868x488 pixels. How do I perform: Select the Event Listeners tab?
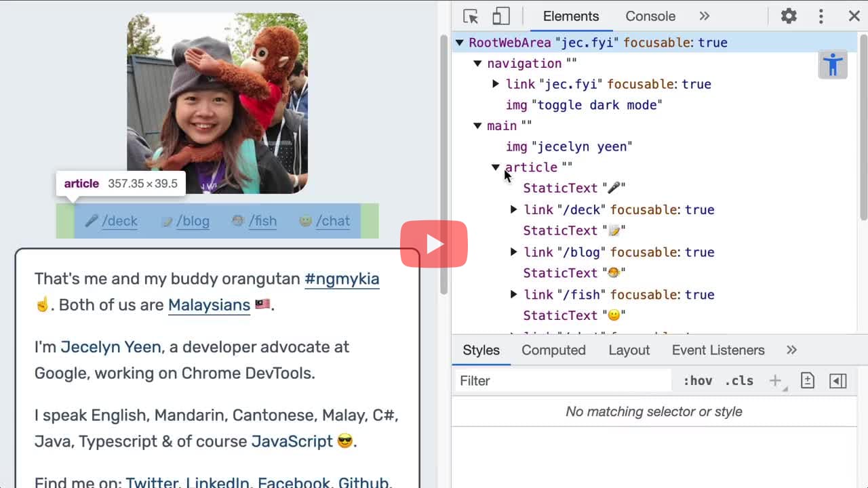[718, 350]
